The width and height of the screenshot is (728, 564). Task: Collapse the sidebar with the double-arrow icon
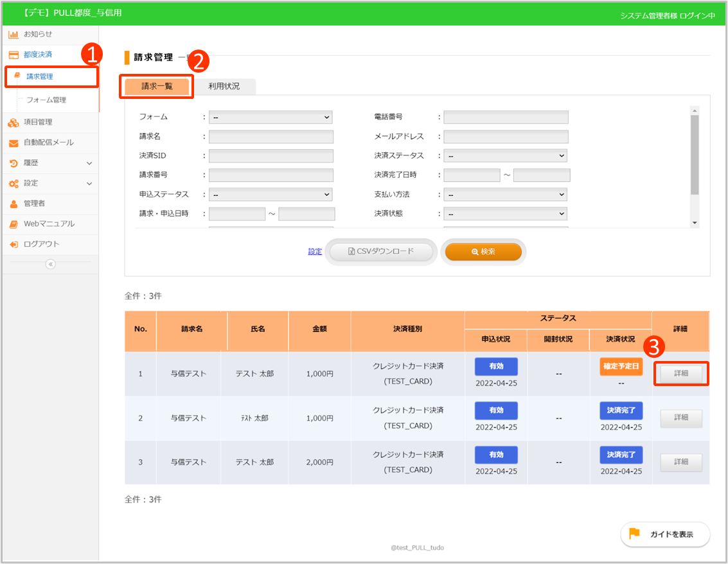pos(51,264)
